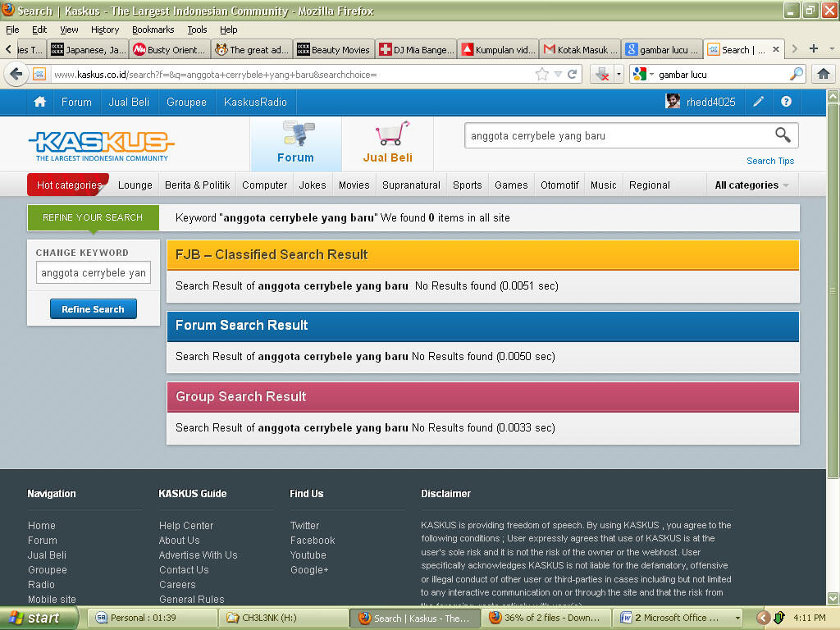
Task: Open the Search Tips link
Action: coord(769,161)
